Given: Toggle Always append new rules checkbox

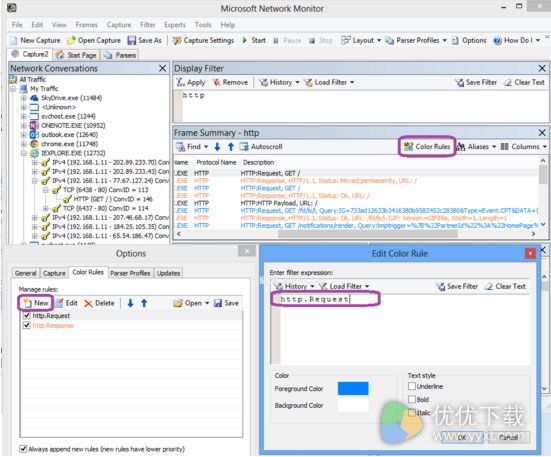Looking at the screenshot, I should pos(23,449).
